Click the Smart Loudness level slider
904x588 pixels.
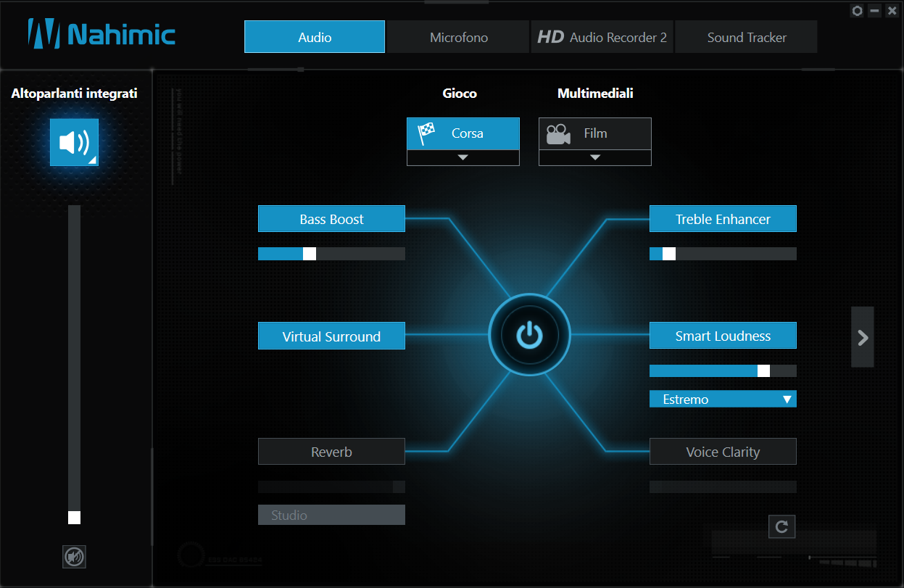point(722,370)
